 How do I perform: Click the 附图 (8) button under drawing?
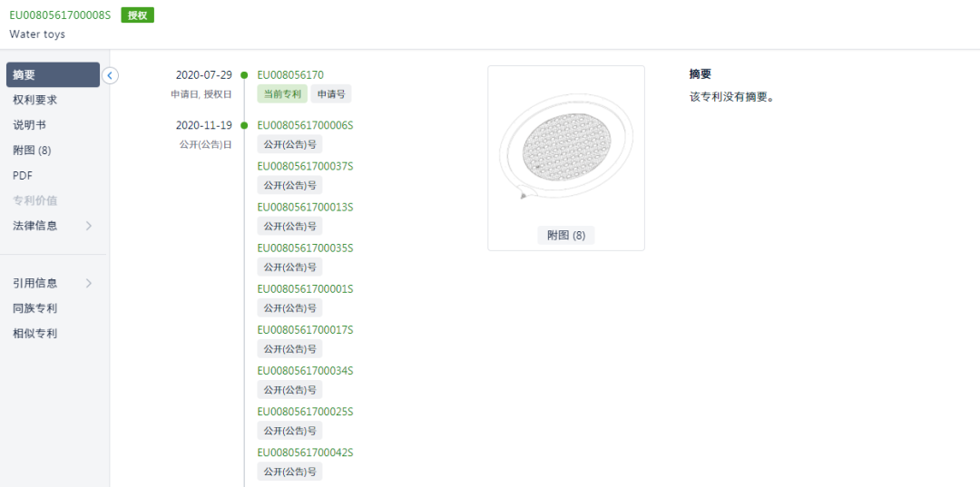tap(565, 236)
